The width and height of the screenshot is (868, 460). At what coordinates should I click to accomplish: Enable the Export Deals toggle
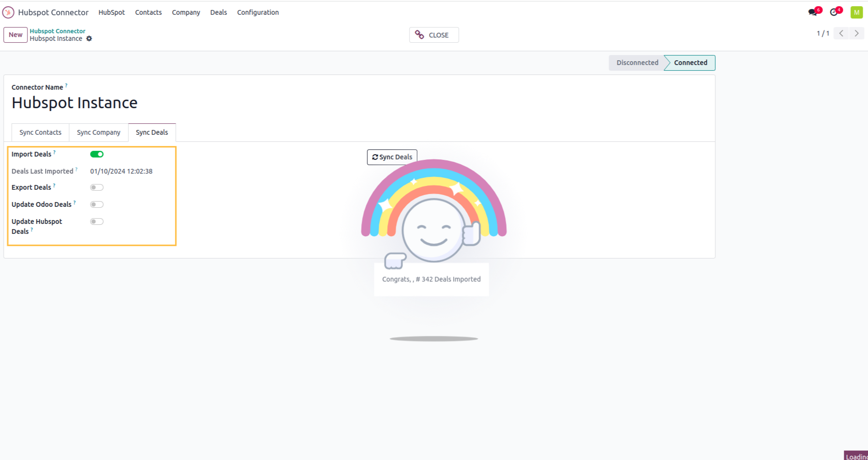pyautogui.click(x=97, y=187)
